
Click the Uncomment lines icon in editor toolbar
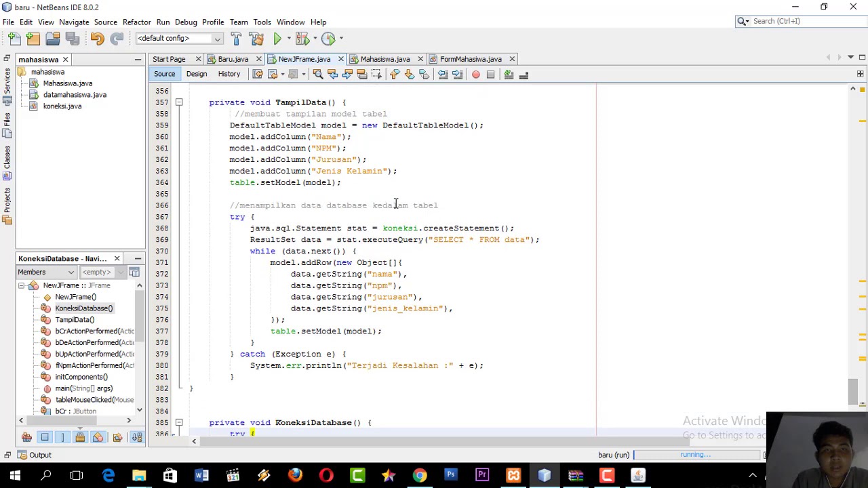coord(524,74)
